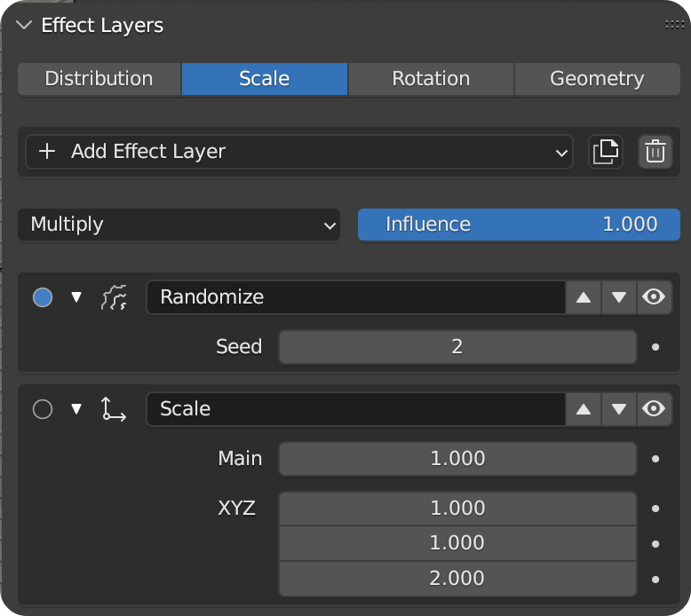Image resolution: width=691 pixels, height=616 pixels.
Task: Open the Add Effect Layer dropdown
Action: 299,152
